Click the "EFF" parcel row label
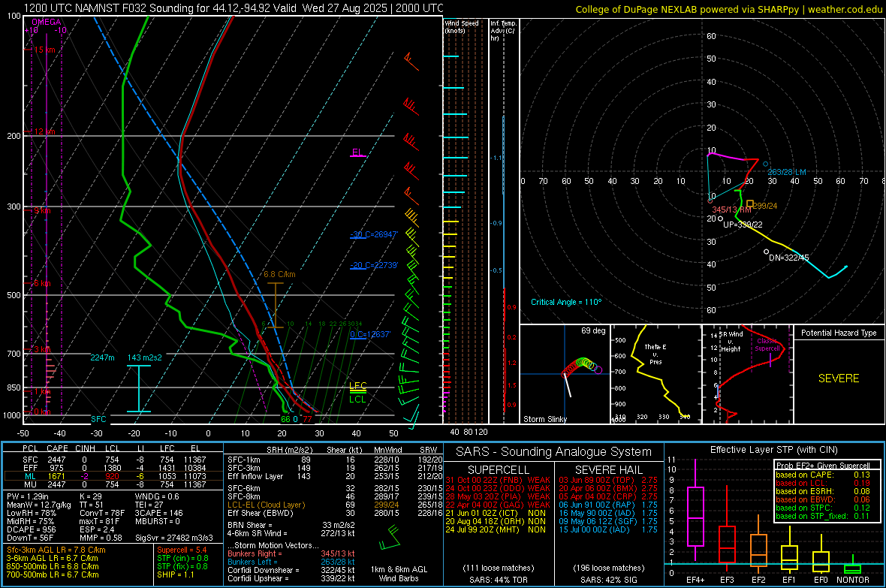886x588 pixels. click(30, 468)
